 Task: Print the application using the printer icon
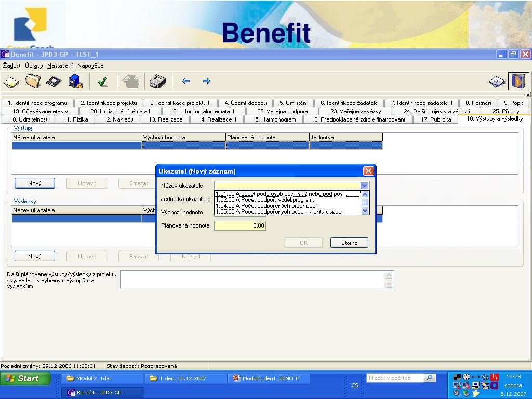tap(158, 82)
